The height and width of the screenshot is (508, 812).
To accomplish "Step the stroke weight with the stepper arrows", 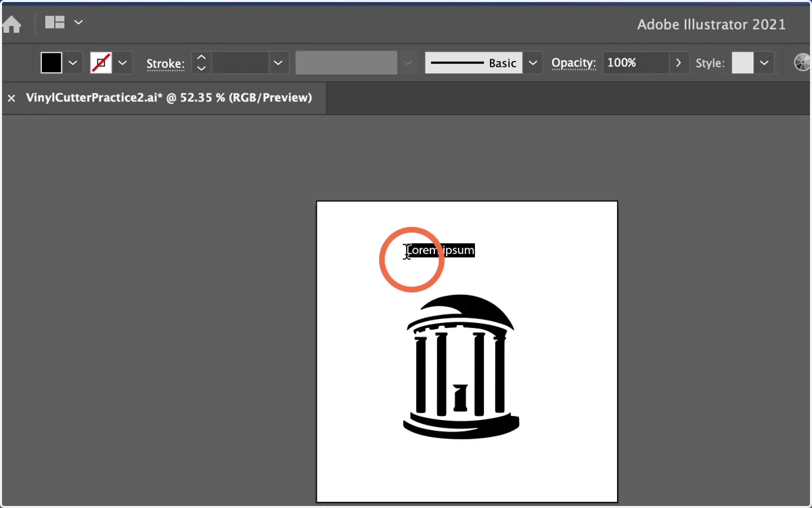I will pyautogui.click(x=201, y=63).
